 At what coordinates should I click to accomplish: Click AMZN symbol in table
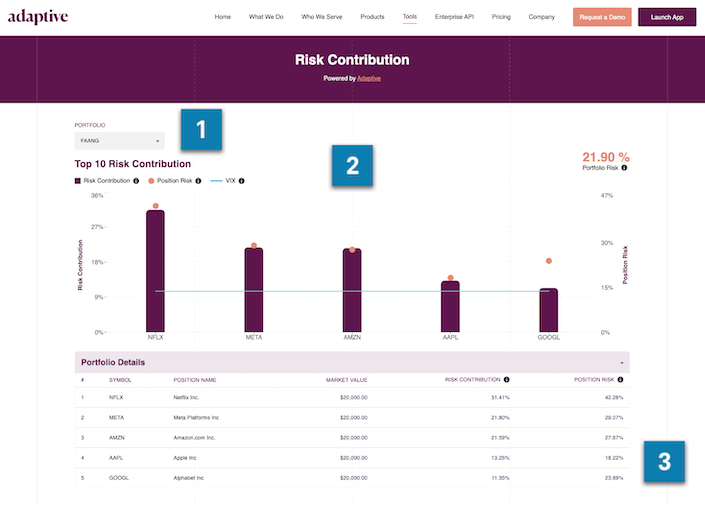pos(117,438)
